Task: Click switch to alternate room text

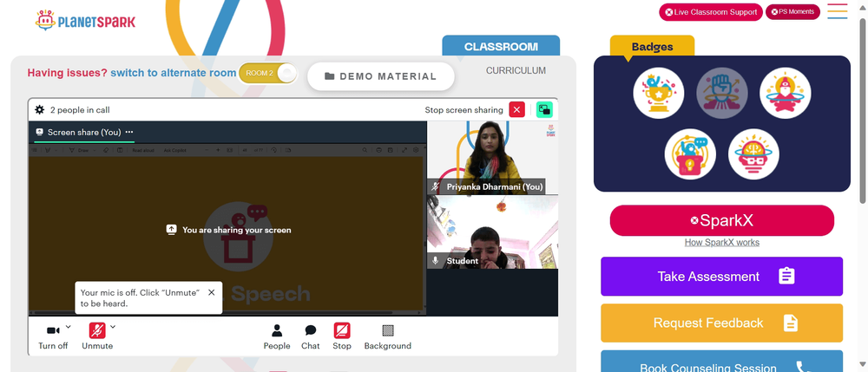Action: [x=174, y=73]
